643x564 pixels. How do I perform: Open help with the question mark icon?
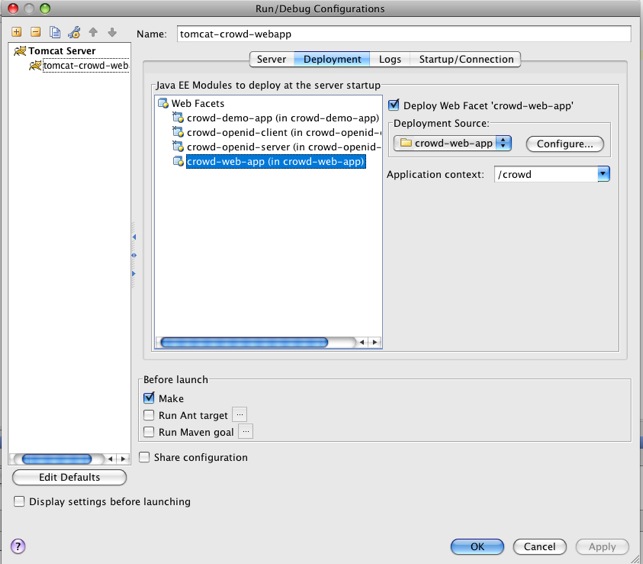(18, 546)
